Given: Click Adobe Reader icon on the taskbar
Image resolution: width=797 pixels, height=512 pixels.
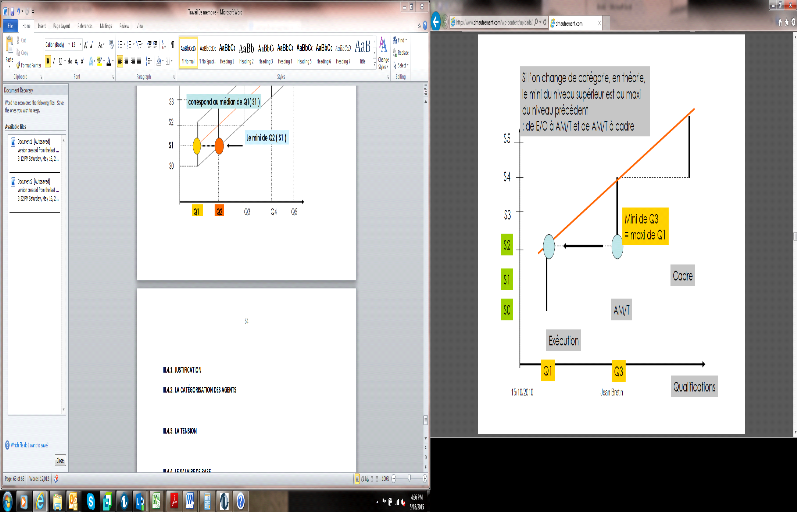Looking at the screenshot, I should pyautogui.click(x=173, y=501).
